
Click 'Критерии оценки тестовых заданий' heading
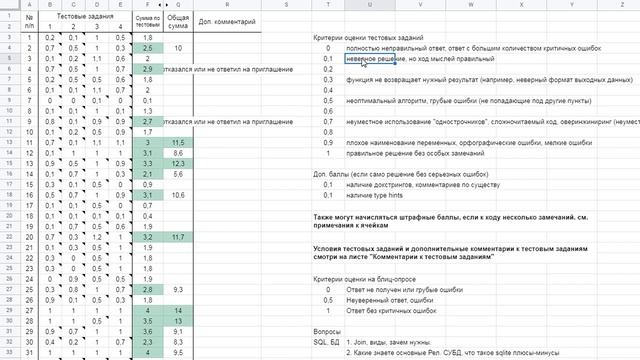[x=368, y=38]
